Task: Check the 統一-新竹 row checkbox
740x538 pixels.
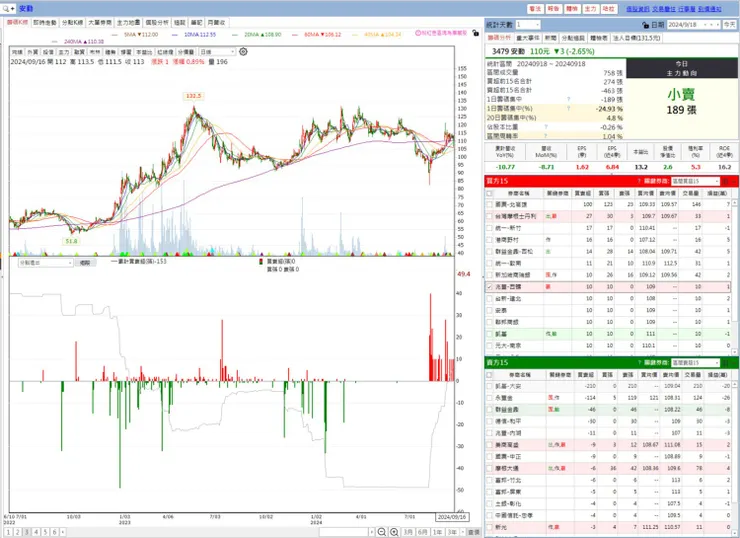Action: [489, 228]
